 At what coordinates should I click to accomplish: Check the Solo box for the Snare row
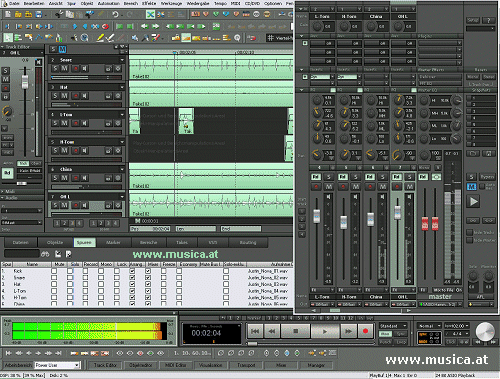click(x=70, y=278)
